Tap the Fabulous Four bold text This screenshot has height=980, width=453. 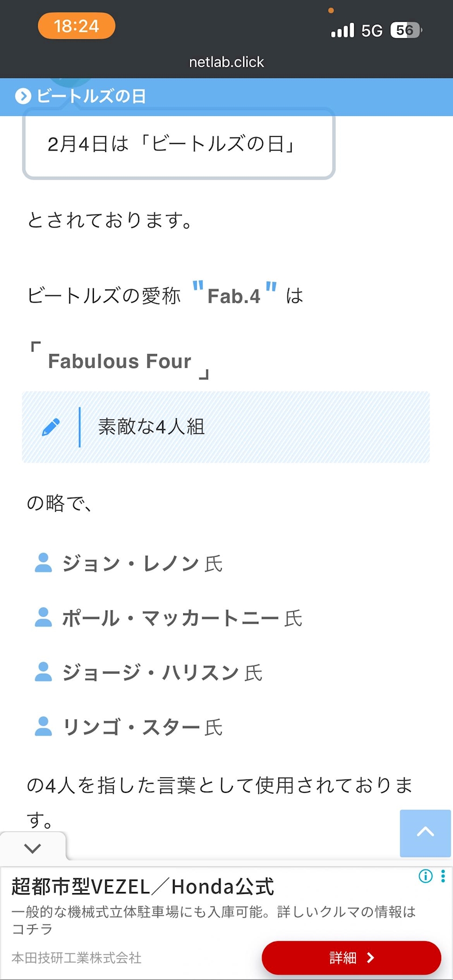point(120,361)
